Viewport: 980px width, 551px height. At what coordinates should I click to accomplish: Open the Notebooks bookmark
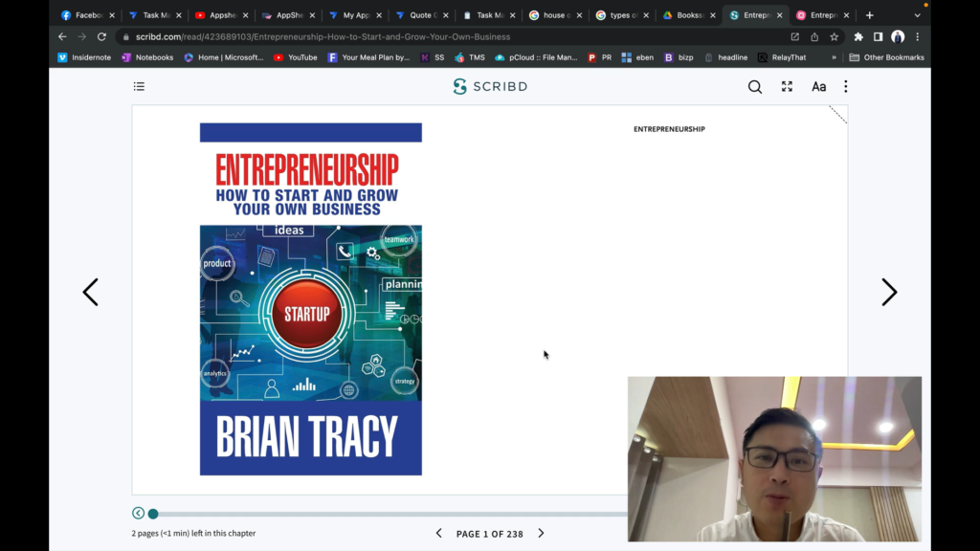[x=147, y=57]
